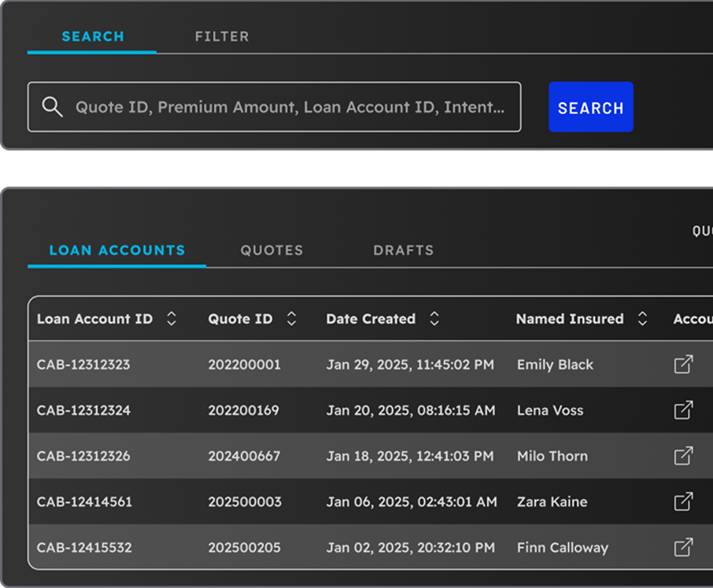Click the blue Search button

coord(591,107)
